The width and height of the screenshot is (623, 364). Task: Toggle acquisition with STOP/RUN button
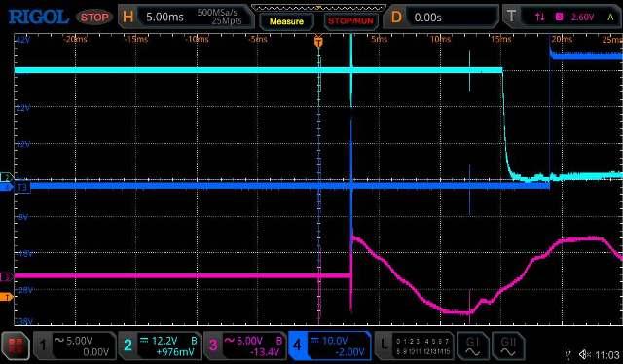tap(350, 21)
